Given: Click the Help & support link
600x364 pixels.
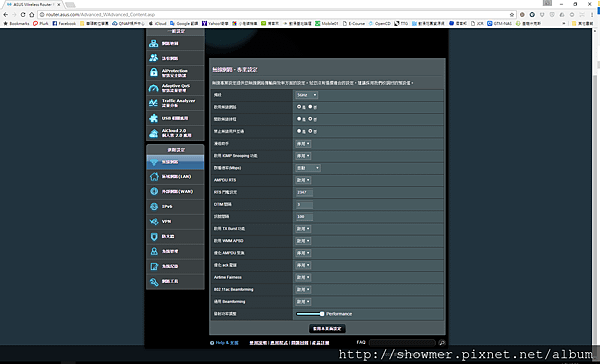Looking at the screenshot, I should [227, 343].
